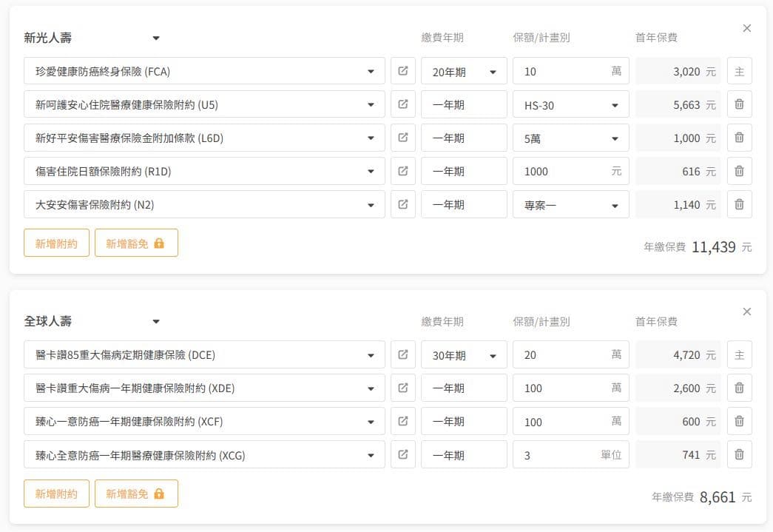Viewport: 773px width, 532px height.
Task: Open external link for 醫卡讚85重大傷病 (DCE)
Action: 402,354
